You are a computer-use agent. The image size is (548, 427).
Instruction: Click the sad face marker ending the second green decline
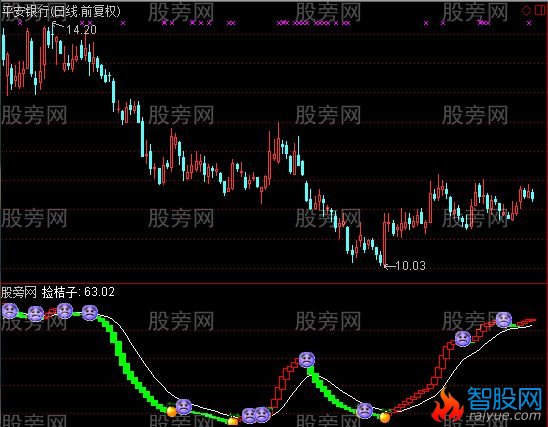[365, 411]
